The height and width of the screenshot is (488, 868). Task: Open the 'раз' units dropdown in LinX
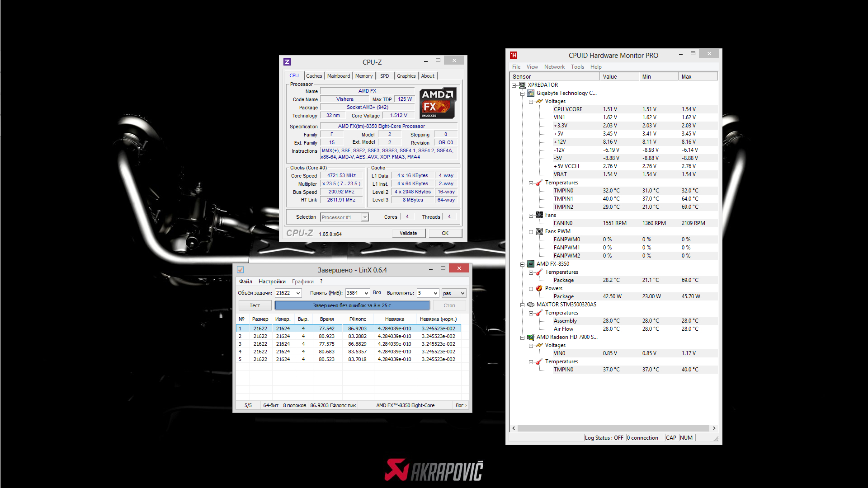(462, 293)
